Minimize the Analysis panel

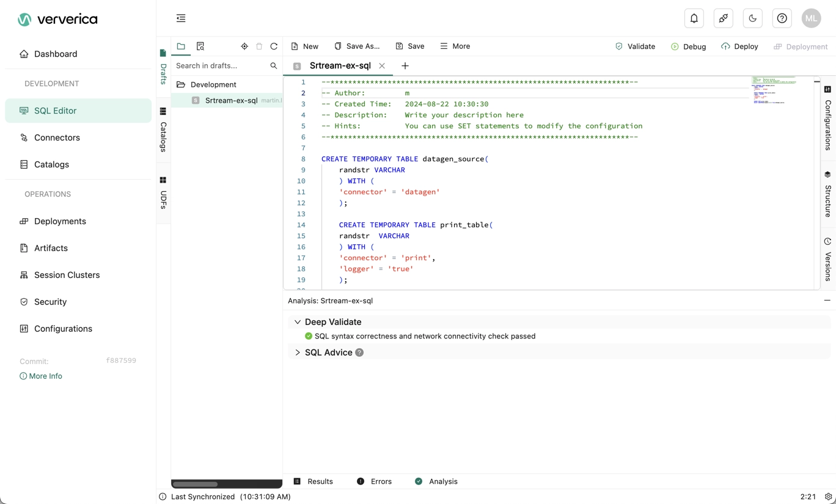(x=827, y=301)
